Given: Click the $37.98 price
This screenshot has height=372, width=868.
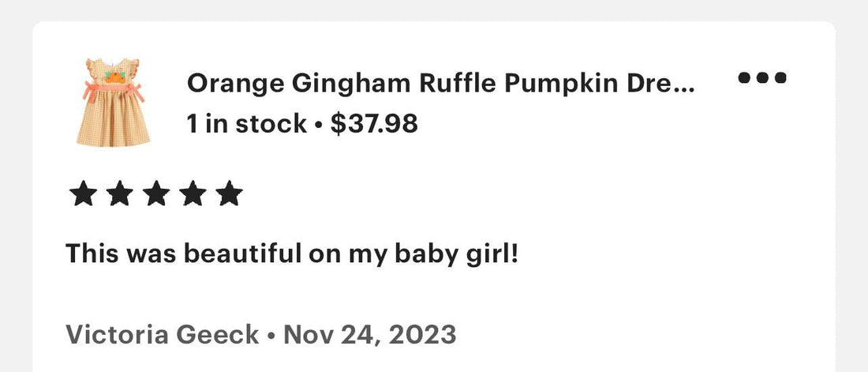Looking at the screenshot, I should click(374, 124).
